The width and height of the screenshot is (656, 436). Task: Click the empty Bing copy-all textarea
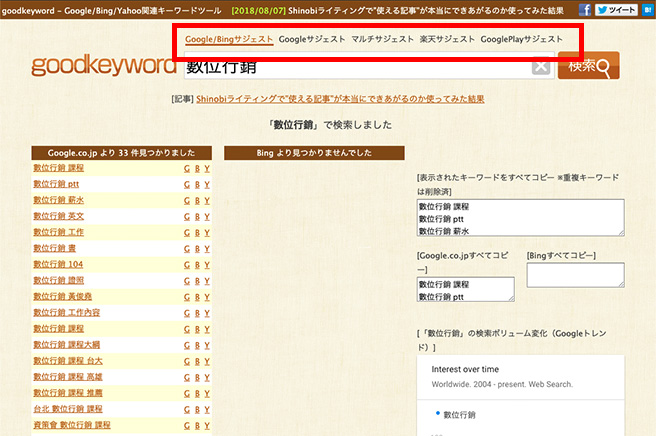(576, 275)
